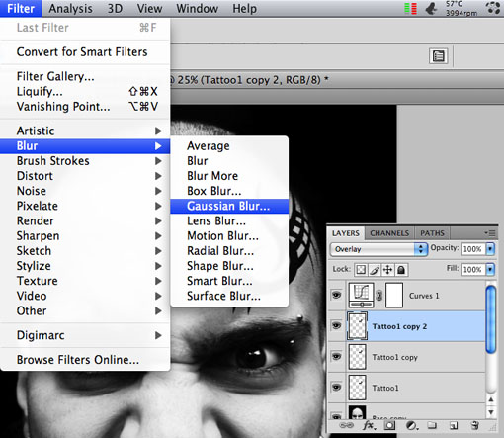This screenshot has height=438, width=504.
Task: Open the Layers panel flyout menu
Action: [490, 233]
